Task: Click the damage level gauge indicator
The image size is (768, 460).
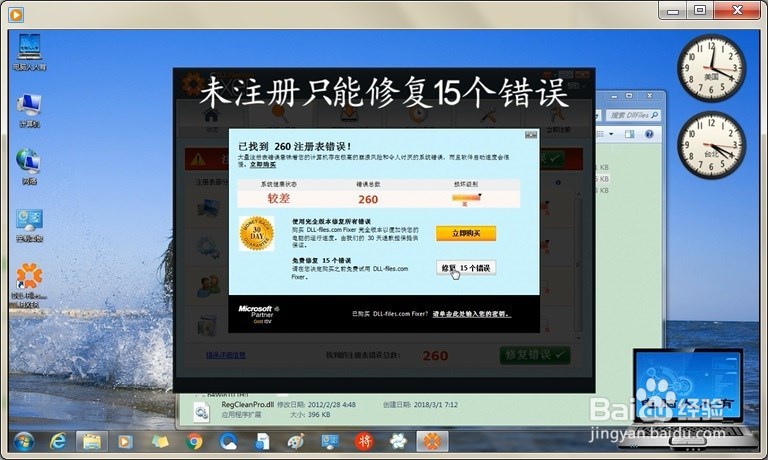Action: 466,198
